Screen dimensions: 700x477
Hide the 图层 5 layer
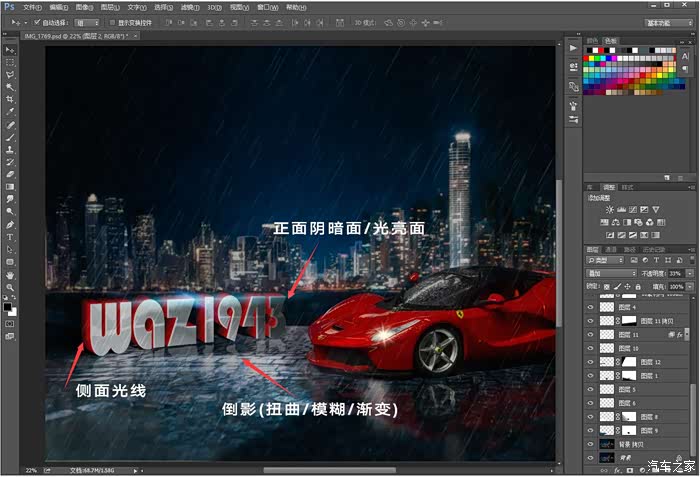click(590, 389)
